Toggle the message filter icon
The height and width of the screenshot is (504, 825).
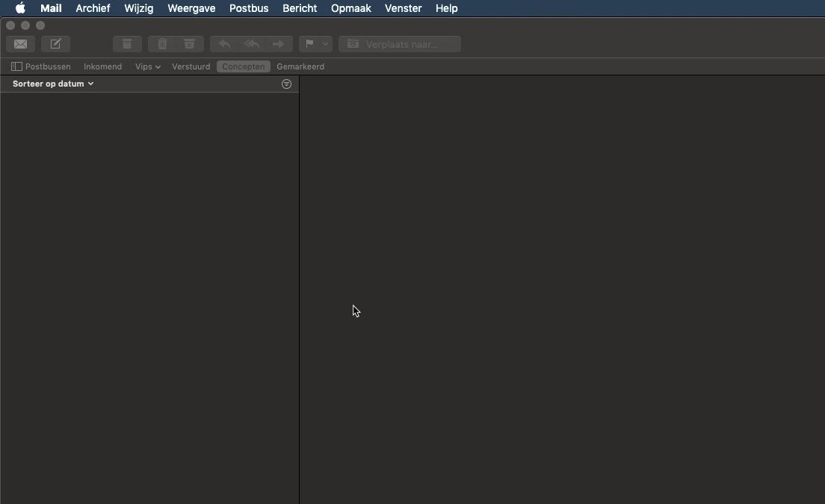(x=286, y=84)
